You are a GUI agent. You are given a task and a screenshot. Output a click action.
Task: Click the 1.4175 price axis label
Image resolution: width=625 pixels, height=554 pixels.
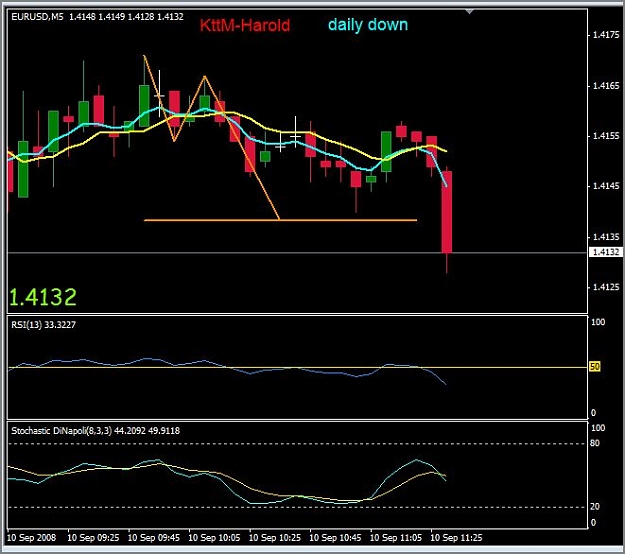click(606, 35)
